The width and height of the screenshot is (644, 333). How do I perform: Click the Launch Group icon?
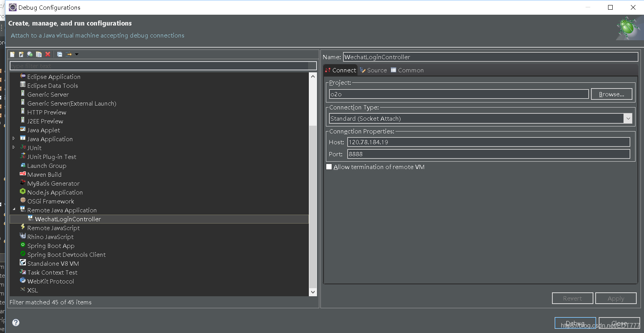23,165
